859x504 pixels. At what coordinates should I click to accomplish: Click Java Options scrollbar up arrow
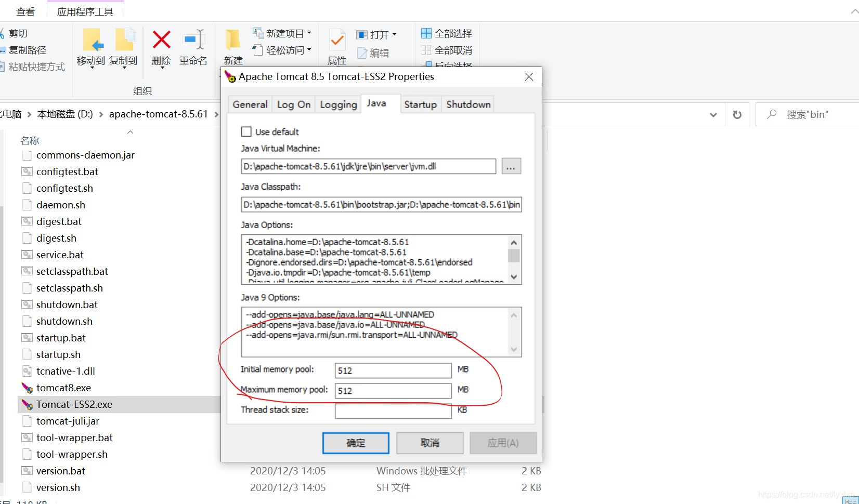(x=514, y=243)
